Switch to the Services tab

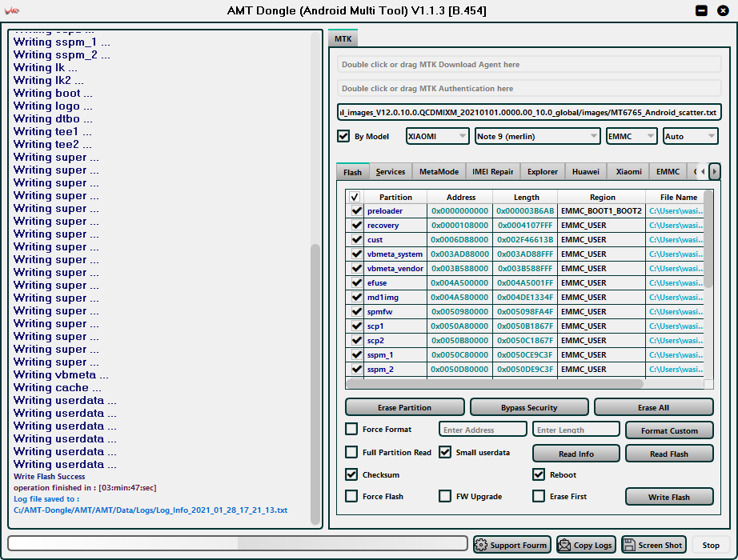click(391, 171)
